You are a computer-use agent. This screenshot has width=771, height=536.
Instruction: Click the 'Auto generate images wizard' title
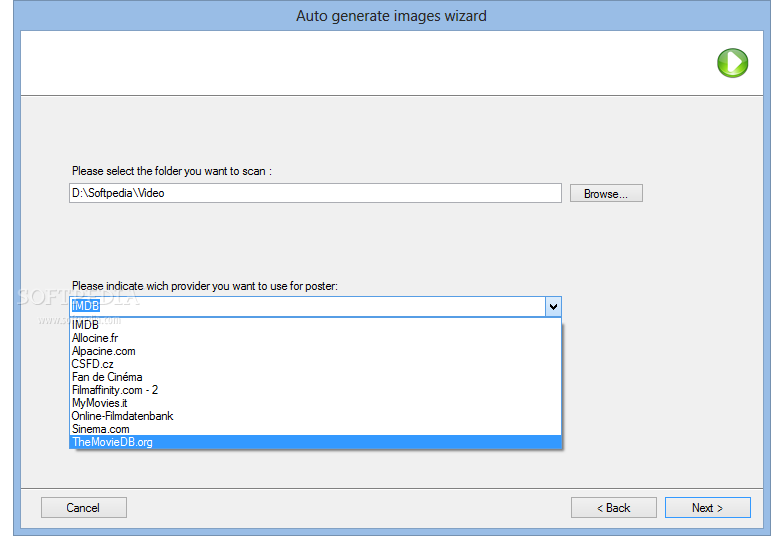click(391, 16)
